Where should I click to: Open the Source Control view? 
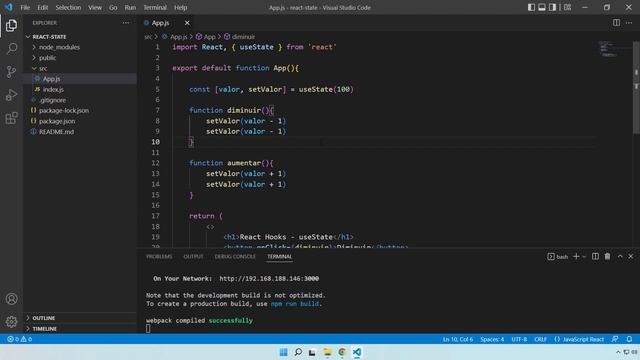pyautogui.click(x=11, y=72)
